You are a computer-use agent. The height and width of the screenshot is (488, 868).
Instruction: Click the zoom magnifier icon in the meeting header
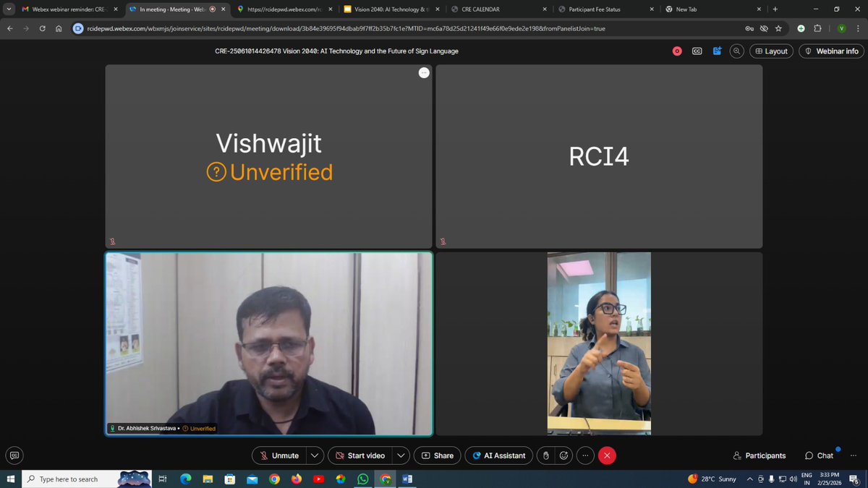coord(736,51)
